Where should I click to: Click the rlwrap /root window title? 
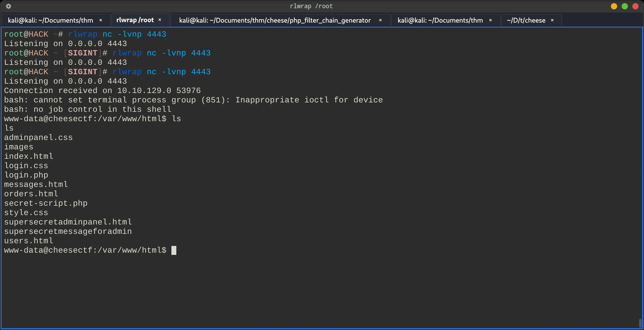tap(311, 6)
